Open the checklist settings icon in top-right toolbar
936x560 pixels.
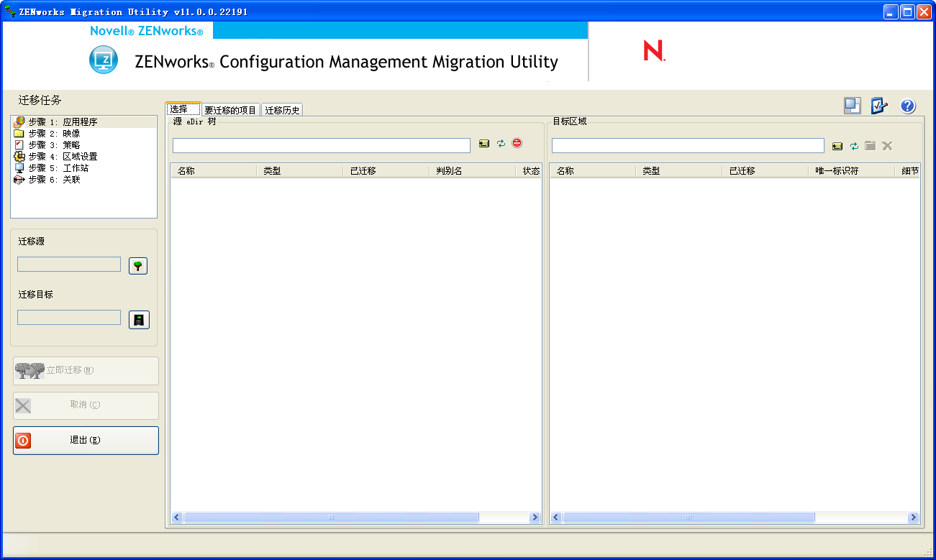[879, 106]
